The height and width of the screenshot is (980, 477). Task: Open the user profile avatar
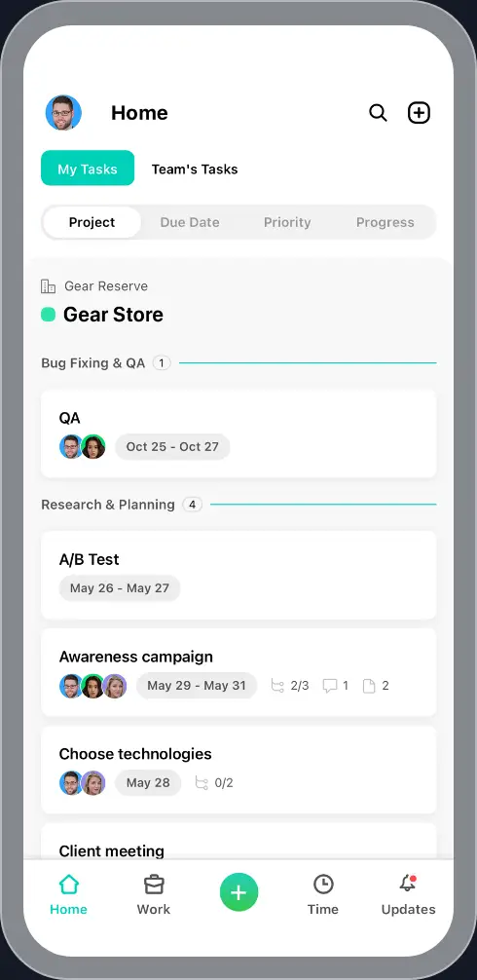pos(63,113)
